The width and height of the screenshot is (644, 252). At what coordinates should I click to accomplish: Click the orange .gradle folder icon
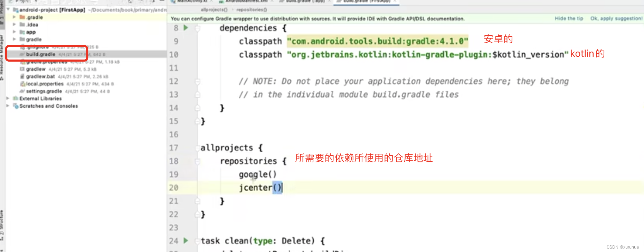click(x=22, y=17)
